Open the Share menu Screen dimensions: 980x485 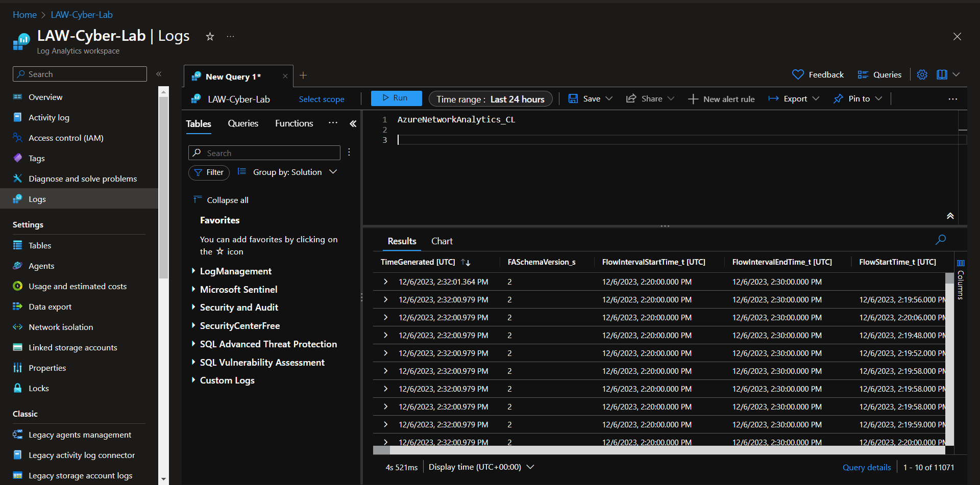(x=650, y=99)
